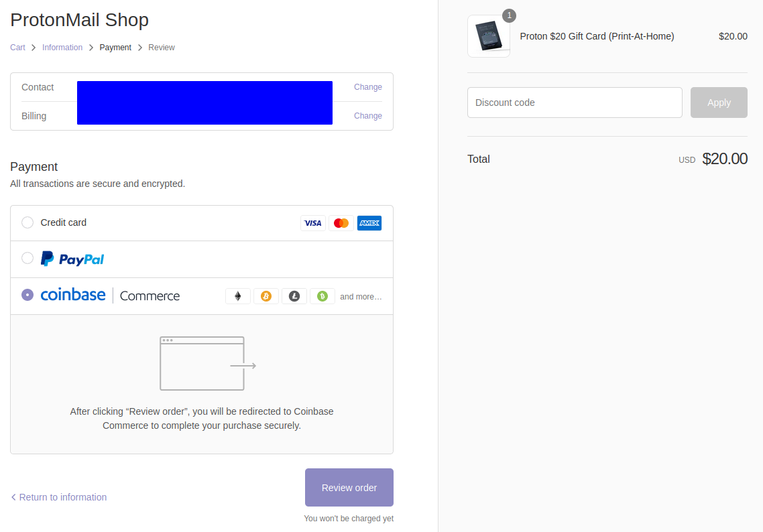Change the Contact details

(x=368, y=87)
